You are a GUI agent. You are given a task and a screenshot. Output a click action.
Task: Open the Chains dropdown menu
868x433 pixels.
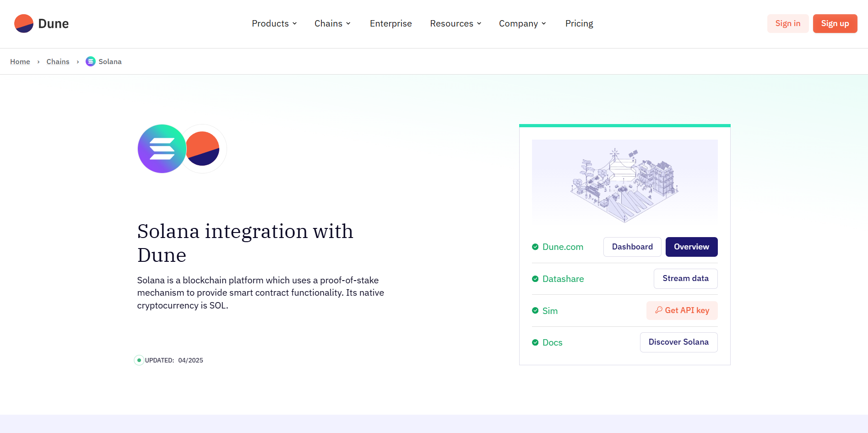(332, 24)
